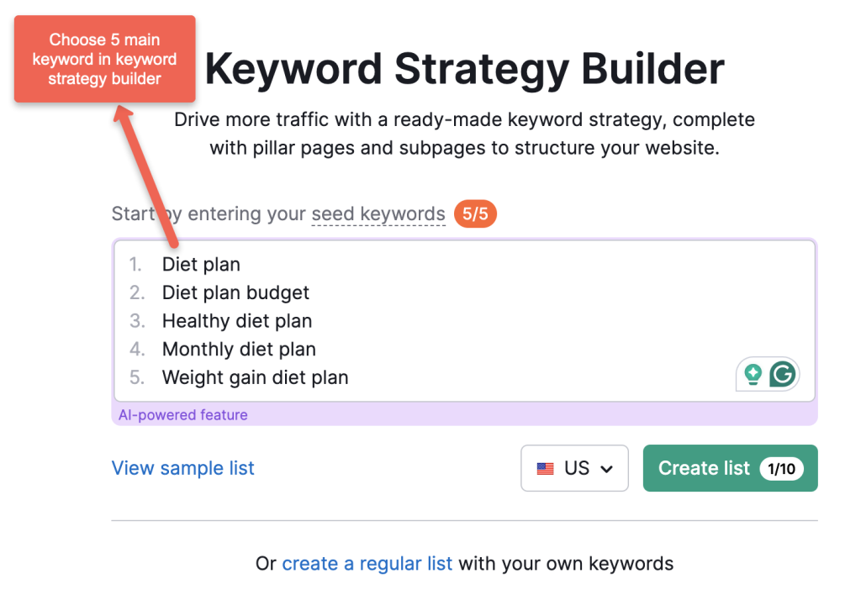Select the Healthy diet plan keyword

pyautogui.click(x=237, y=320)
